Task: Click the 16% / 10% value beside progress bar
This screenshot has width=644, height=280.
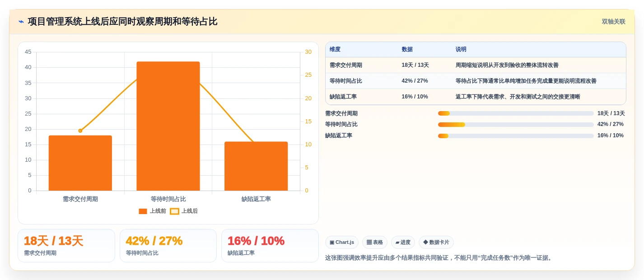Action: coord(611,136)
